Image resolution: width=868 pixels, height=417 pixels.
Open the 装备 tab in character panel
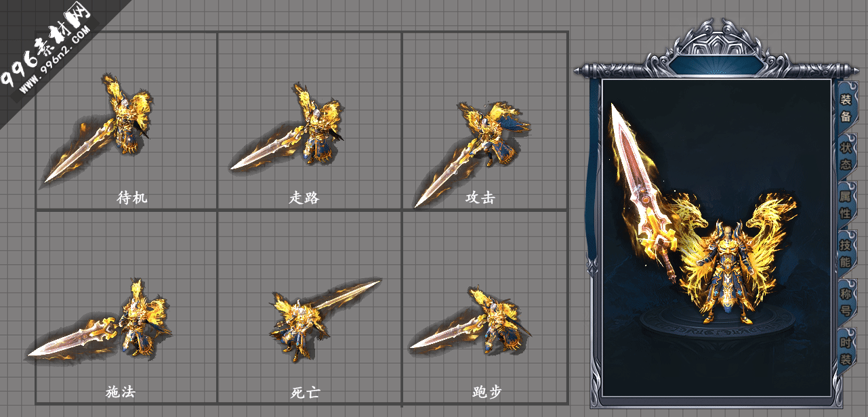tap(846, 108)
